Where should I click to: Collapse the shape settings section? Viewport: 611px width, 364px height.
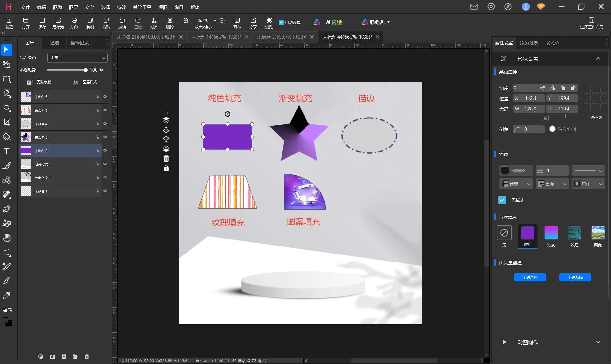(x=598, y=59)
